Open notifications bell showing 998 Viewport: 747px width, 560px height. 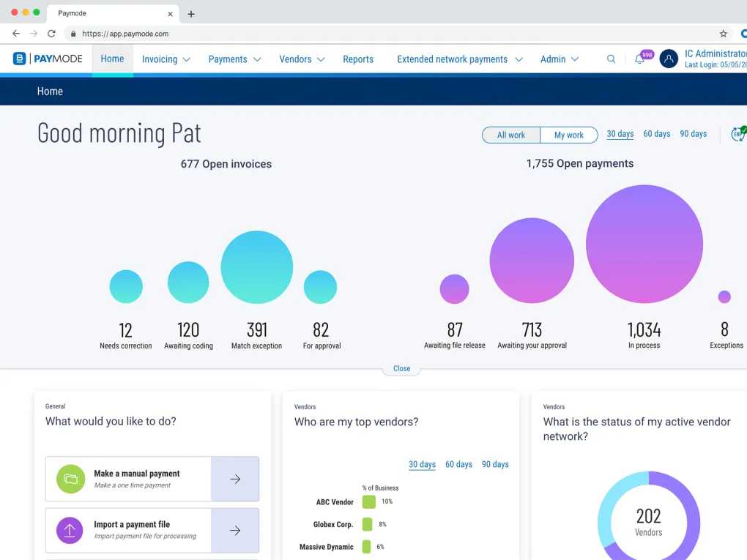click(x=639, y=59)
